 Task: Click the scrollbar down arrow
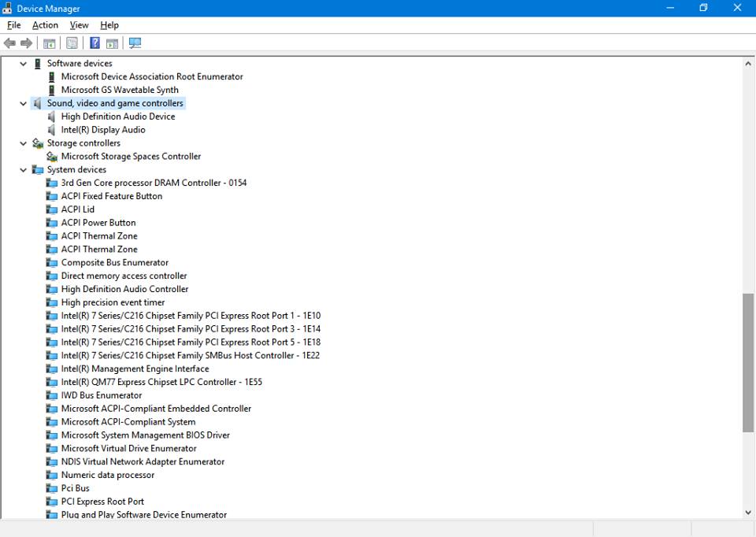[x=748, y=513]
